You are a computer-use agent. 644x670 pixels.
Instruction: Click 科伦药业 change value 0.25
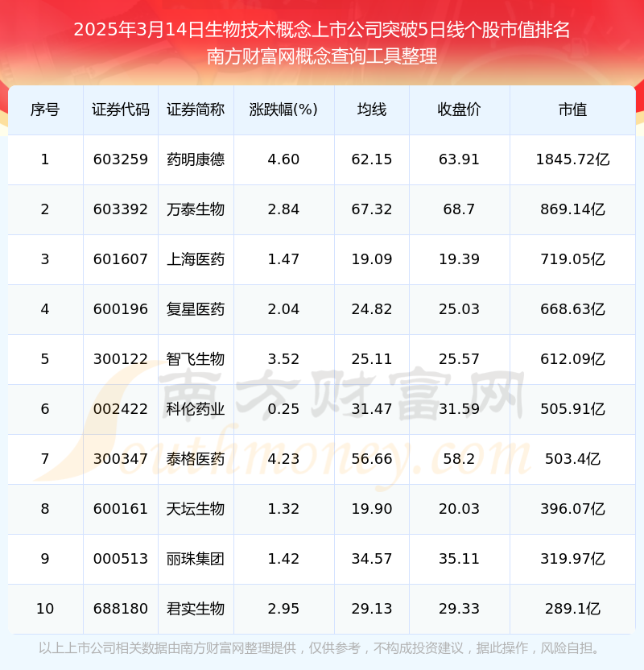[283, 409]
